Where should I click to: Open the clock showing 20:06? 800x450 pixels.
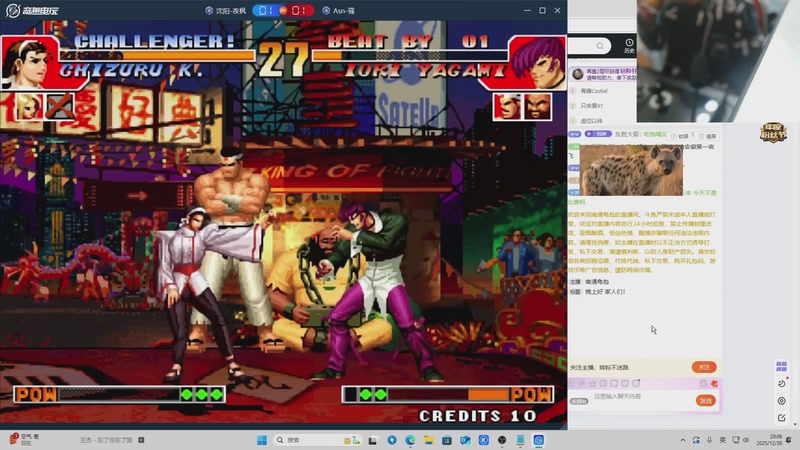(x=769, y=440)
